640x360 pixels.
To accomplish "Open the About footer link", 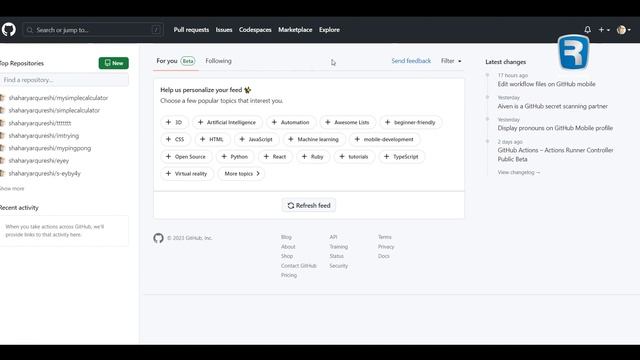I will point(288,247).
